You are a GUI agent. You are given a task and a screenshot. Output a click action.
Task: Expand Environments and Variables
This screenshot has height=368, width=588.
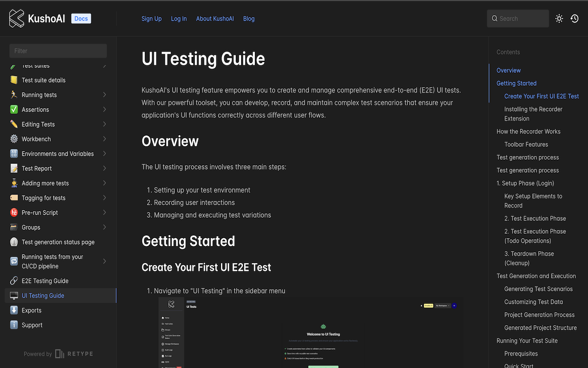pyautogui.click(x=104, y=153)
